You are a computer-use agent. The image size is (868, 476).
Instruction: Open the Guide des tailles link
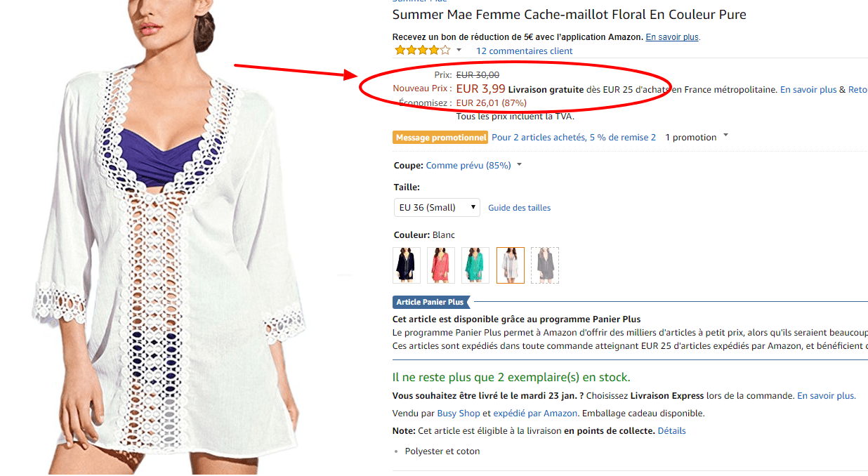(x=519, y=208)
